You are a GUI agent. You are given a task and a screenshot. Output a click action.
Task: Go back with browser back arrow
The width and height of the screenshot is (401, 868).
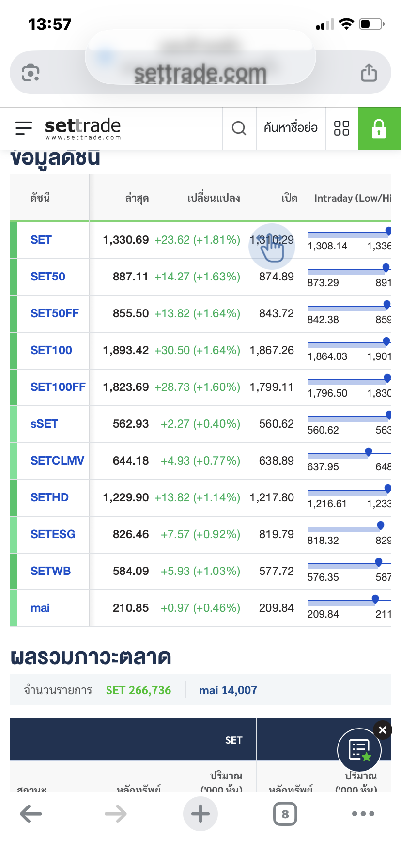31,814
